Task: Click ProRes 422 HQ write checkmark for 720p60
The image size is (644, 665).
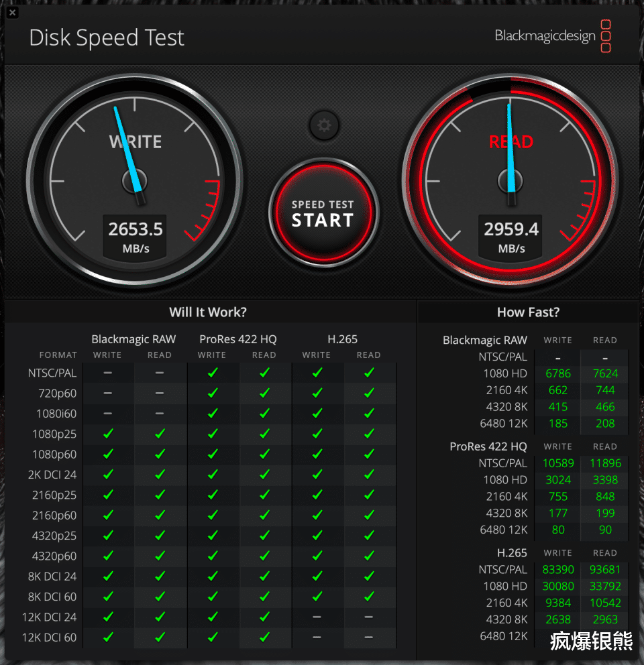Action: click(213, 393)
